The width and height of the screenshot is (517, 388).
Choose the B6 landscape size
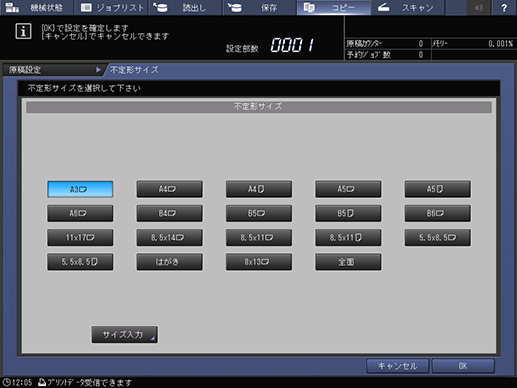[438, 213]
